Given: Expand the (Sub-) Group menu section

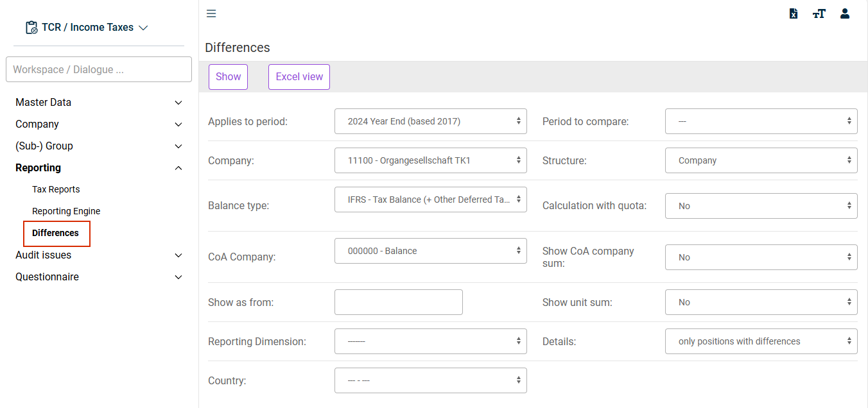Looking at the screenshot, I should [99, 146].
